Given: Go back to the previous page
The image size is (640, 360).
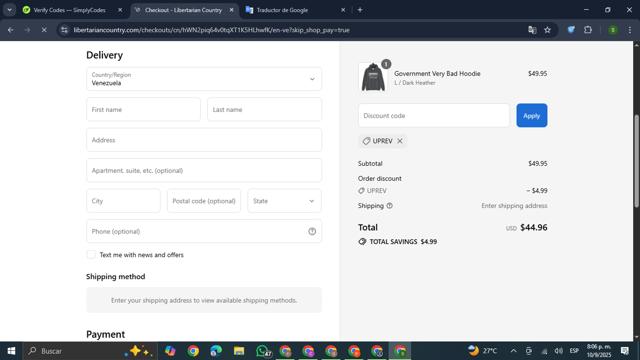Looking at the screenshot, I should point(11,30).
